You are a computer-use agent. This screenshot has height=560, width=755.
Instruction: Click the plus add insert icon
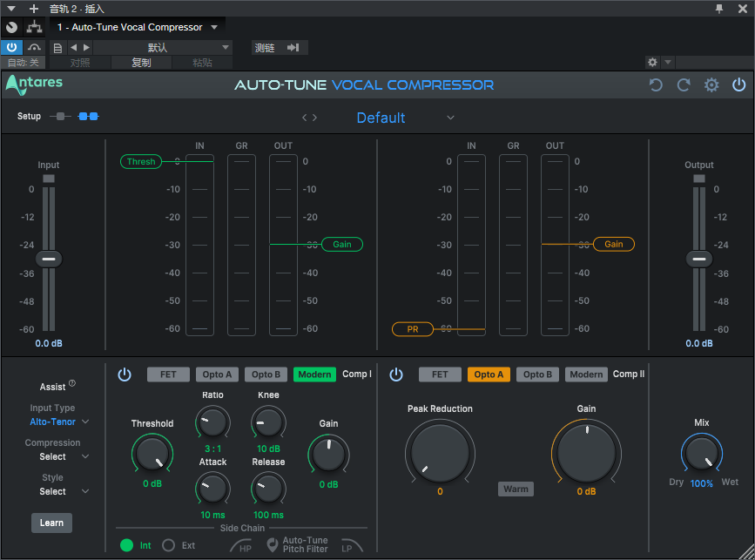[33, 9]
